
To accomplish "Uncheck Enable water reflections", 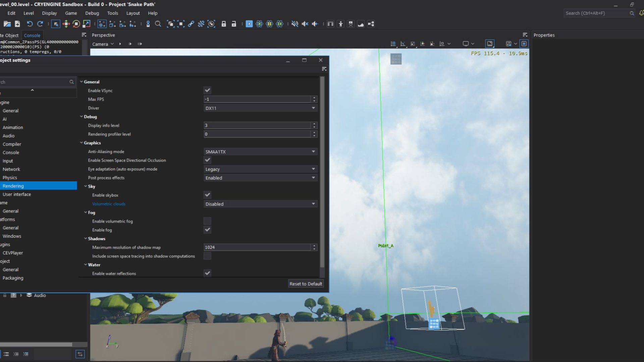I will click(207, 273).
